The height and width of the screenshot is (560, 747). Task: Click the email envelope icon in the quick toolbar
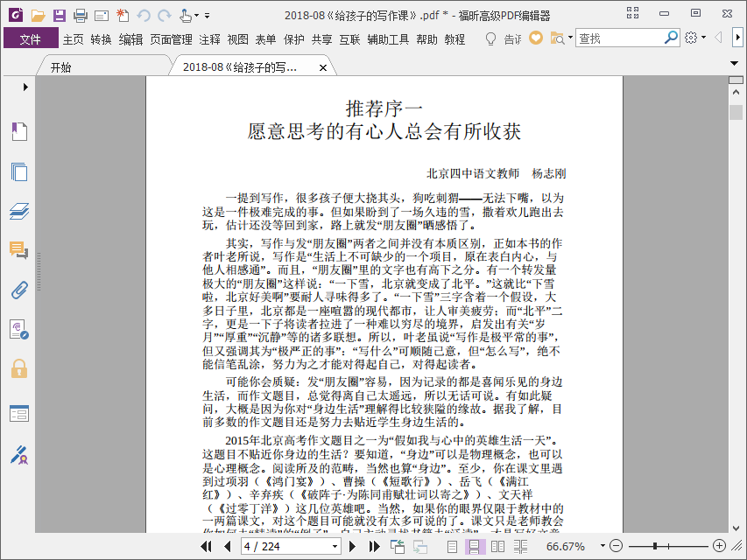click(102, 16)
